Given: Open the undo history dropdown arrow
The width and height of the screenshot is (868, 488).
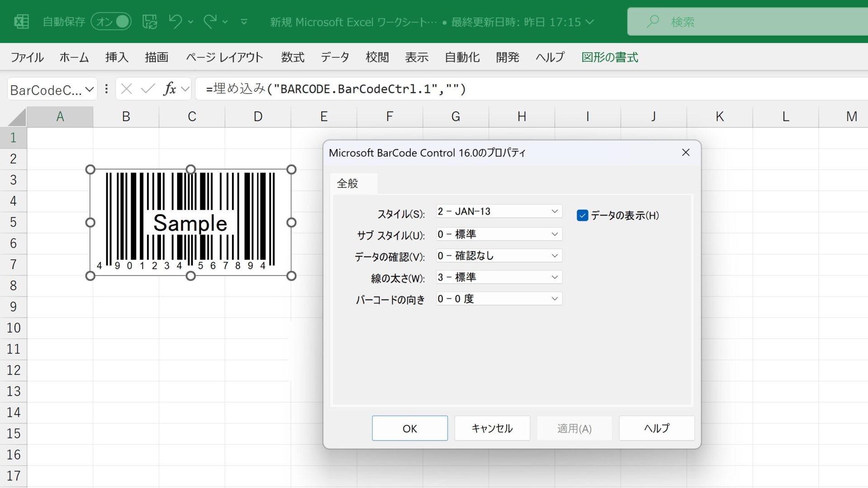Looking at the screenshot, I should pos(191,22).
